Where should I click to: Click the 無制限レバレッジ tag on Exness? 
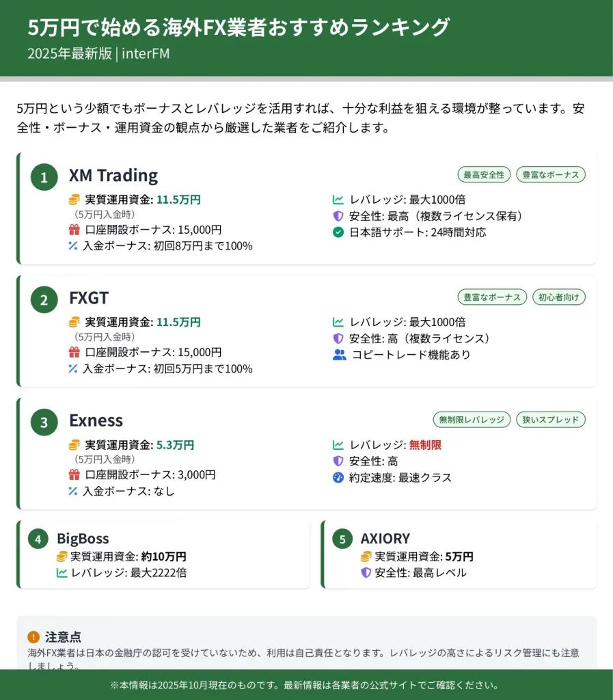coord(472,420)
